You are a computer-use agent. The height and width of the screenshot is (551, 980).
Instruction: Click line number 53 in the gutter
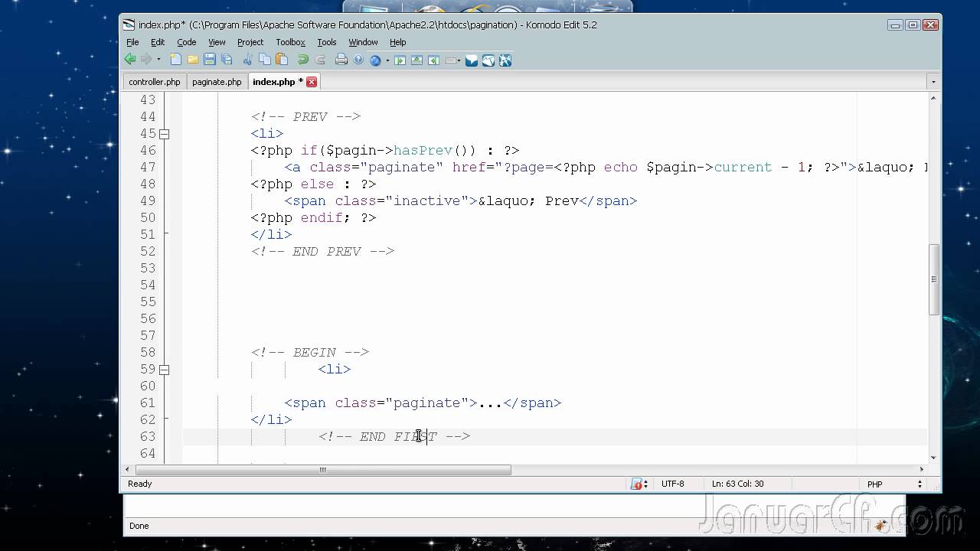(147, 268)
